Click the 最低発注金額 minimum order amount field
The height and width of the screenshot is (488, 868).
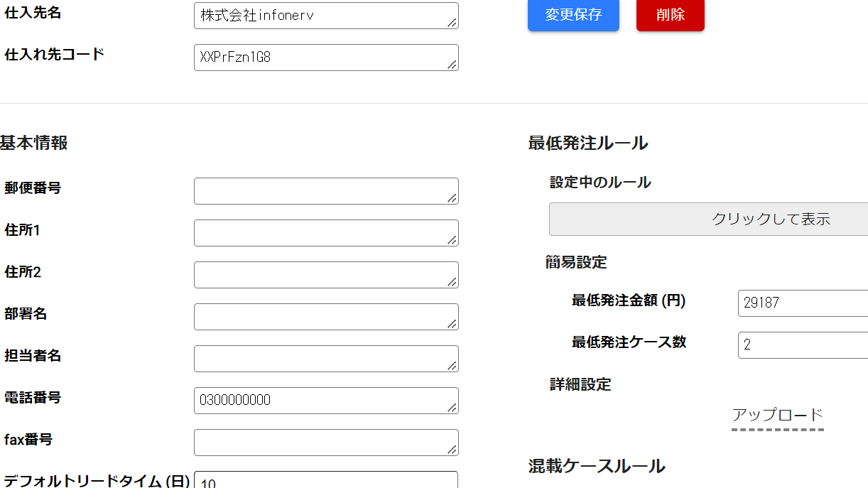(x=802, y=303)
